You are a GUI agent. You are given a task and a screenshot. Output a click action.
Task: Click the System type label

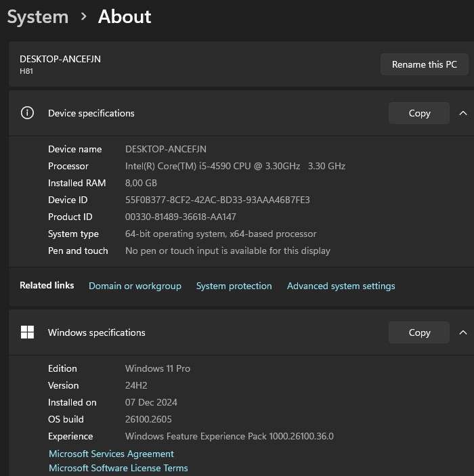[73, 234]
